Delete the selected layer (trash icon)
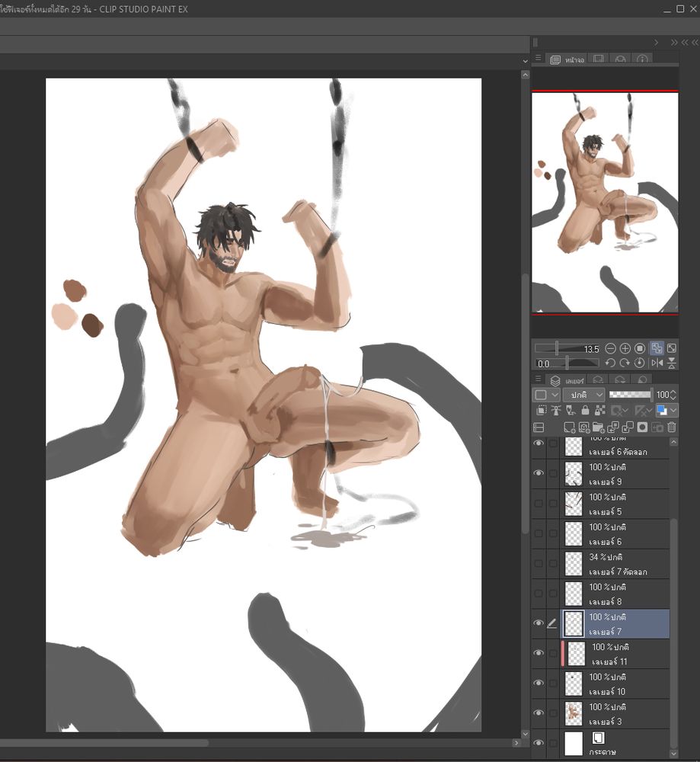Viewport: 700px width, 762px height. click(672, 427)
